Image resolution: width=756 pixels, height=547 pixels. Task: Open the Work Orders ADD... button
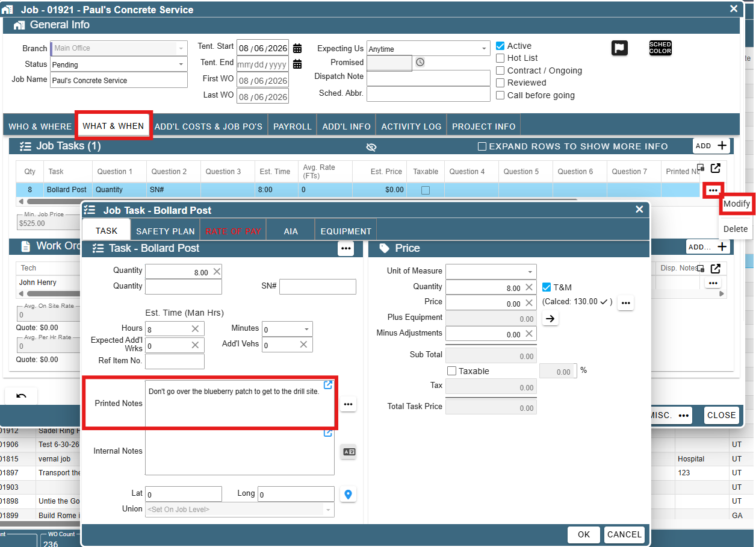[708, 246]
